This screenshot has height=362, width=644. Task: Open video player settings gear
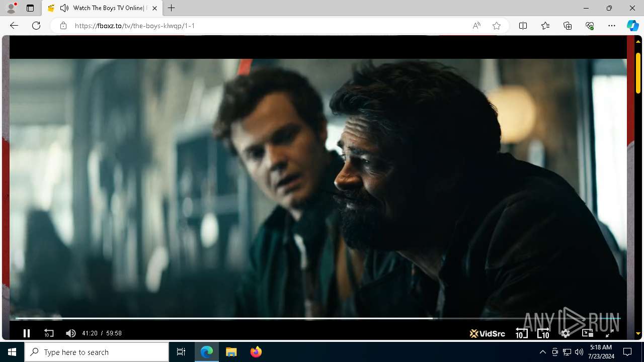click(566, 333)
